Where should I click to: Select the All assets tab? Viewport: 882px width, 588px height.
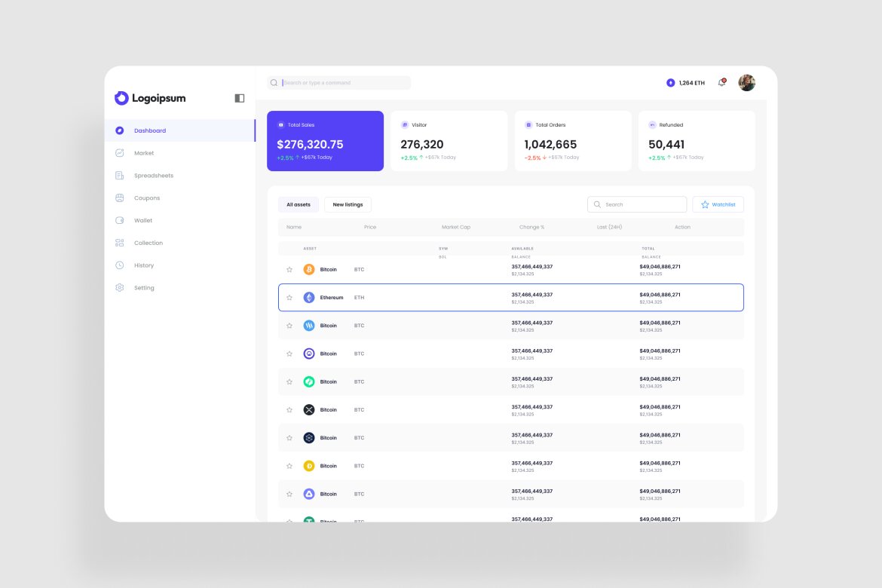(x=299, y=204)
